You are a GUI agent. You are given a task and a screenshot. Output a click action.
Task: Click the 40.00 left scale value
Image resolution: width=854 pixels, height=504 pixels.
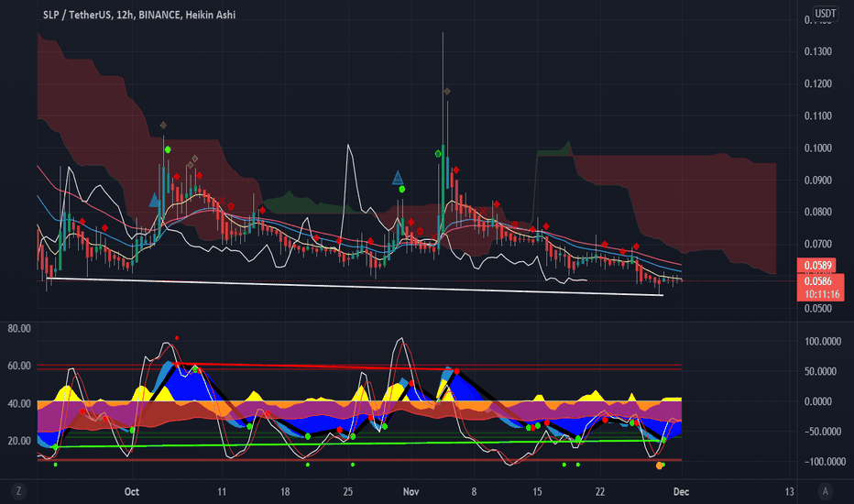19,404
